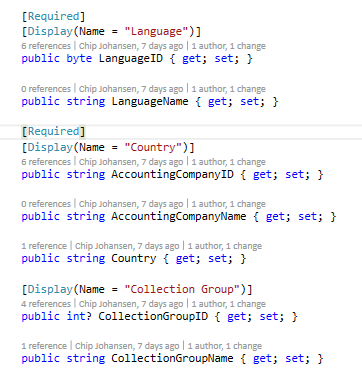Click 'set' accessor of CollectionGroupName property
This screenshot has height=381, width=362.
click(295, 358)
